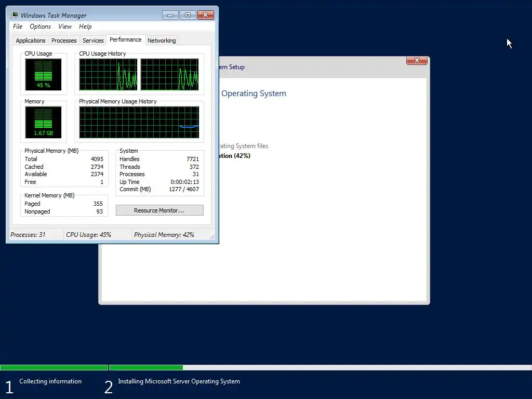
Task: Click the Paged kernel memory value 355
Action: (98, 204)
